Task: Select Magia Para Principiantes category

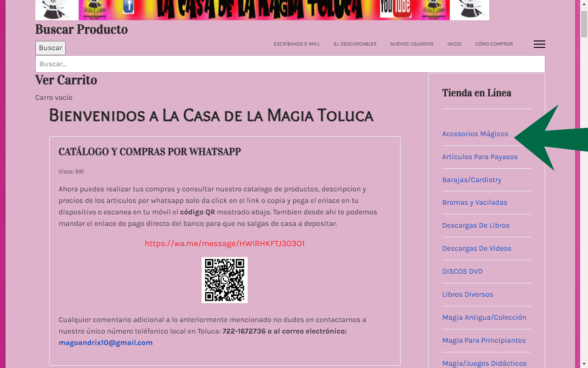Action: coord(484,340)
